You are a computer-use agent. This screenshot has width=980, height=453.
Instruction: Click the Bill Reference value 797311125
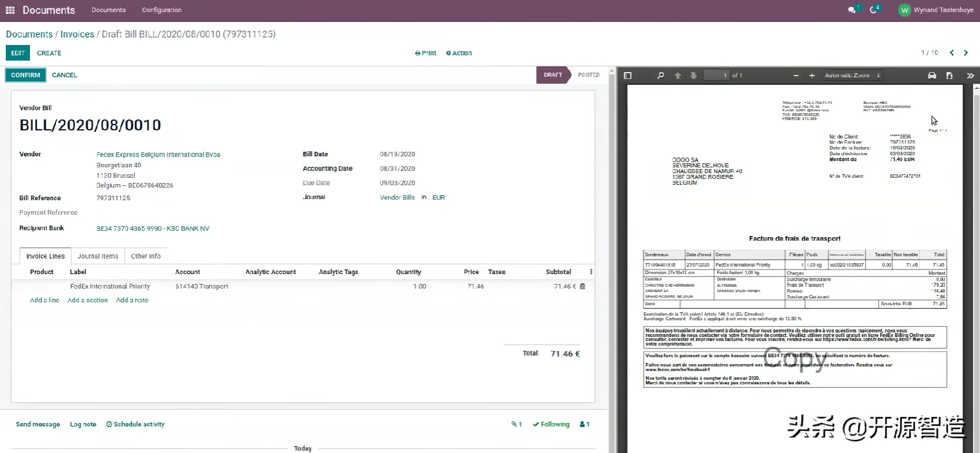click(x=114, y=198)
